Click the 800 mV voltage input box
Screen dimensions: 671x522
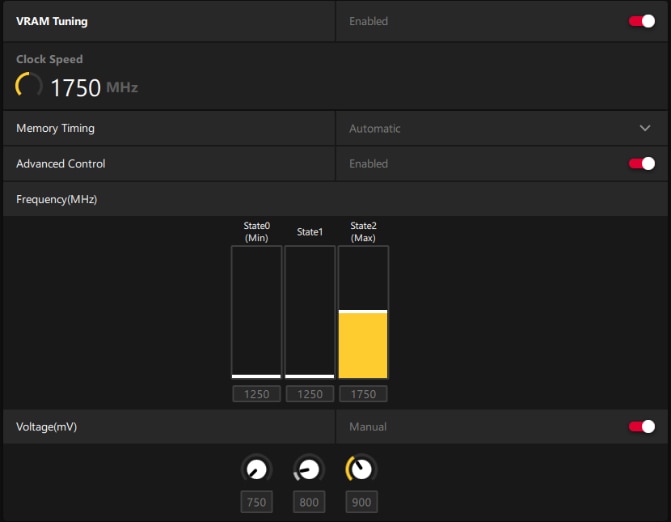coord(309,502)
